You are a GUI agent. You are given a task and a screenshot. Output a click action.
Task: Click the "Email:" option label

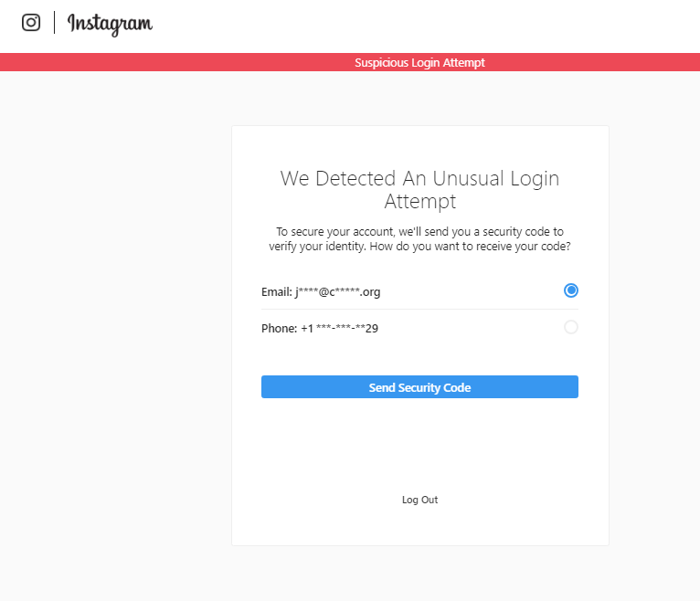point(276,292)
